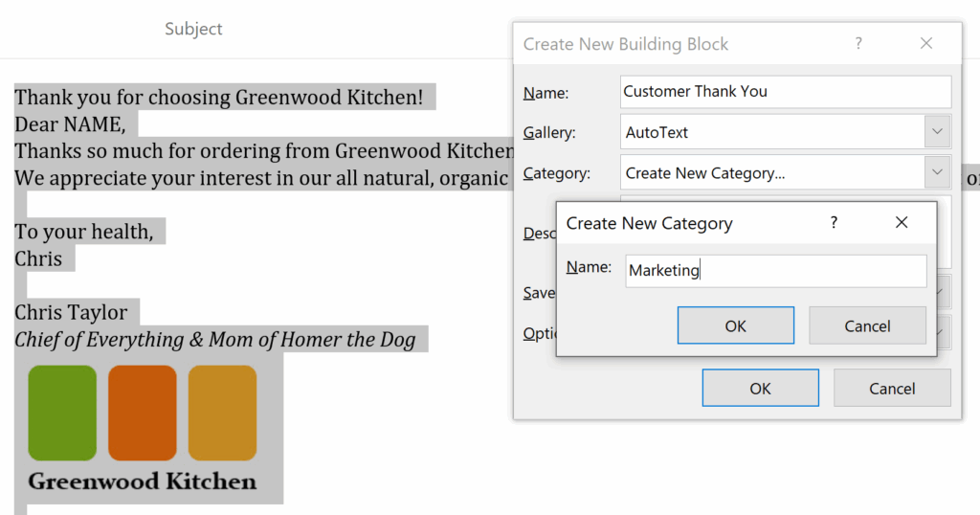The width and height of the screenshot is (980, 515).
Task: Click OK in Create New Category dialog
Action: (x=736, y=325)
